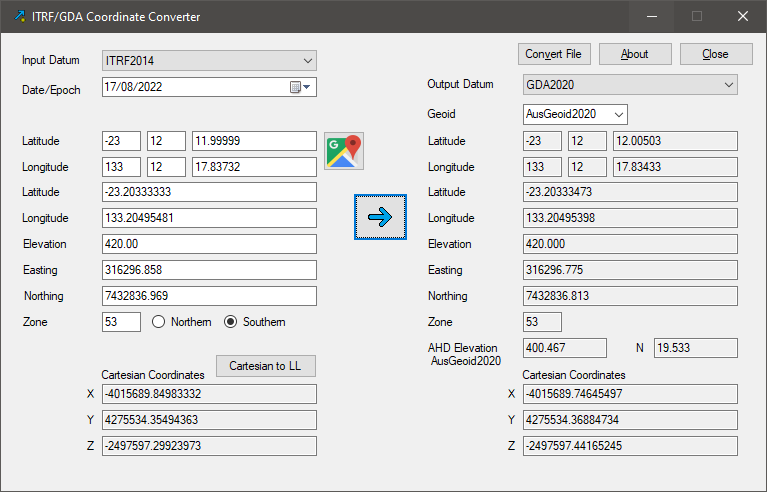767x492 pixels.
Task: Open the Google Maps icon button
Action: click(344, 150)
